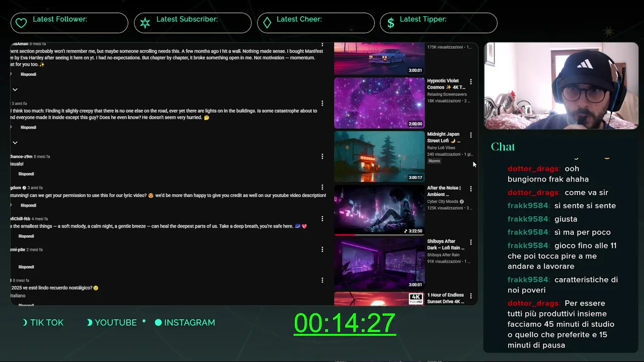The width and height of the screenshot is (644, 362).
Task: Open the Shibuya After Dark thumbnail
Action: click(x=379, y=264)
